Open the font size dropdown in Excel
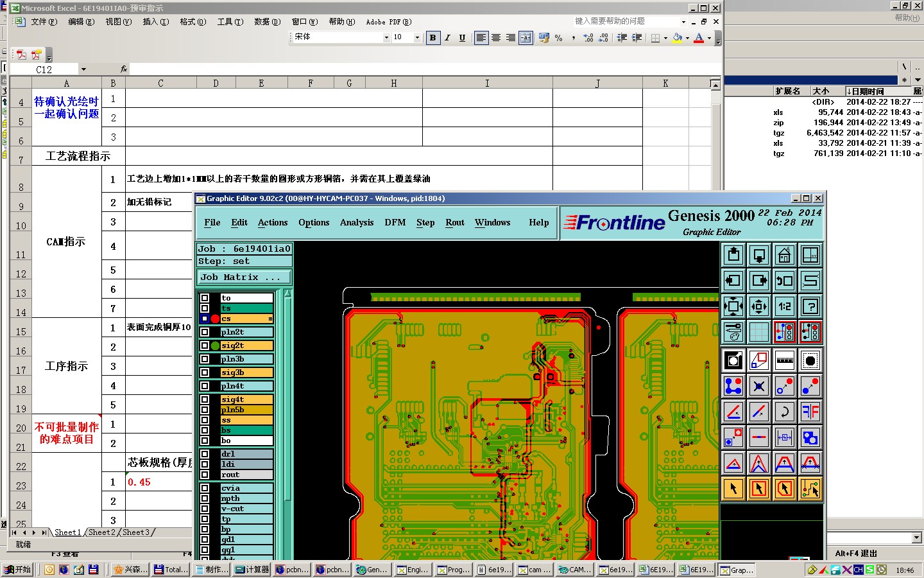The width and height of the screenshot is (924, 578). click(417, 38)
